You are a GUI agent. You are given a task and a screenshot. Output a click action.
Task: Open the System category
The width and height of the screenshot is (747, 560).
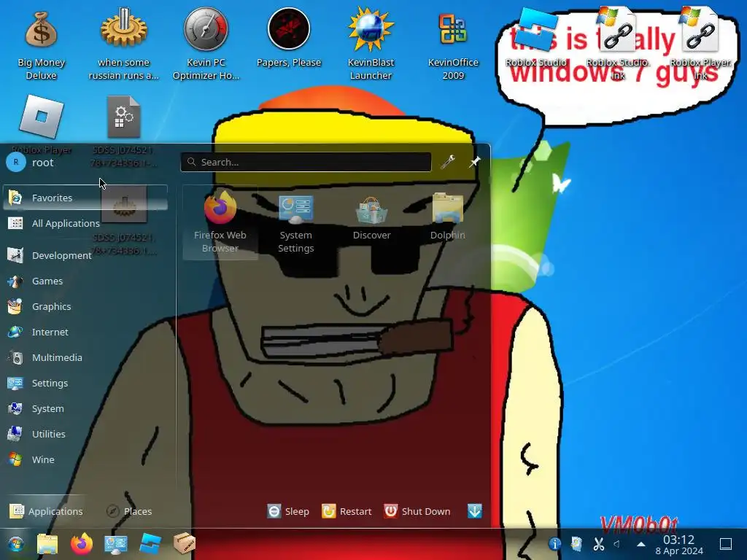(x=85, y=408)
